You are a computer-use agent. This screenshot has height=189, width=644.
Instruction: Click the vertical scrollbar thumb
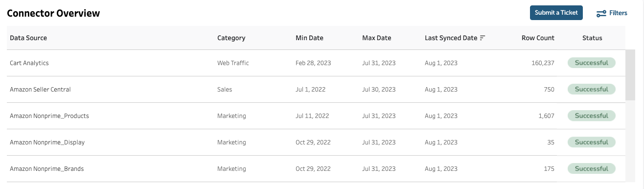click(630, 74)
